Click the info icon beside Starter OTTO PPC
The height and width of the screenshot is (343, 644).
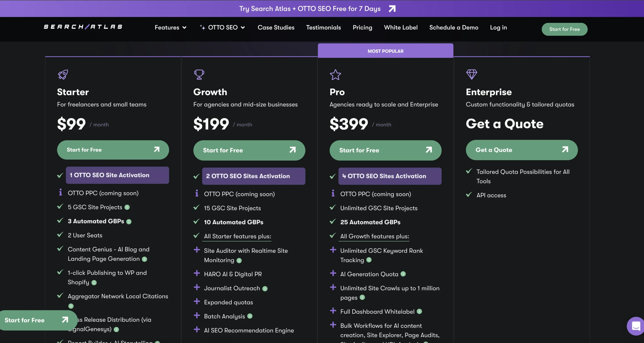pyautogui.click(x=60, y=192)
